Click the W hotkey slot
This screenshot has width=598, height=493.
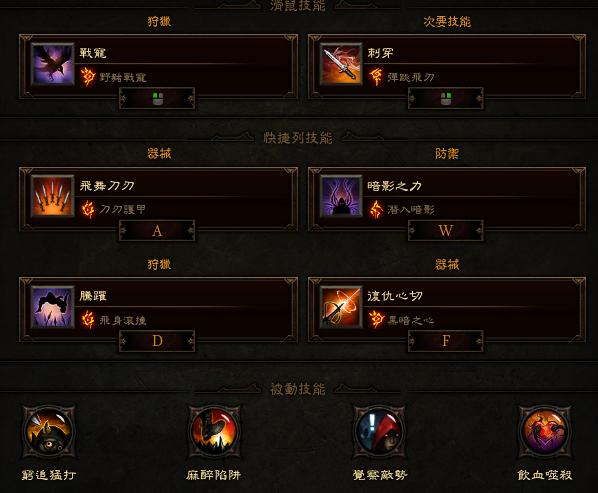tap(445, 231)
